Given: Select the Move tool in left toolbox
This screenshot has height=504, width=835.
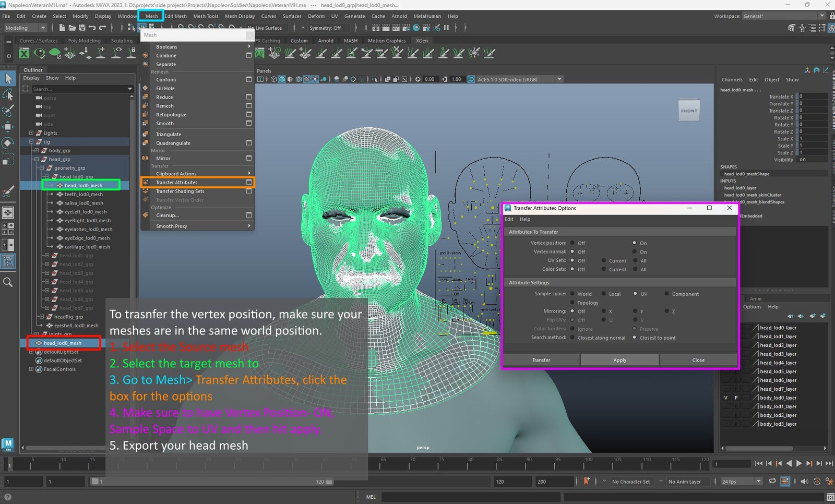Looking at the screenshot, I should [x=8, y=127].
